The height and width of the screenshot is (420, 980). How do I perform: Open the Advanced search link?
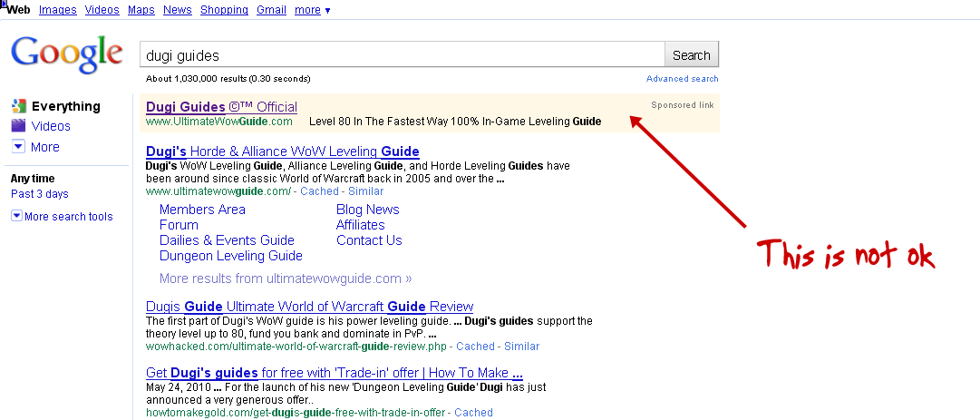click(x=683, y=79)
